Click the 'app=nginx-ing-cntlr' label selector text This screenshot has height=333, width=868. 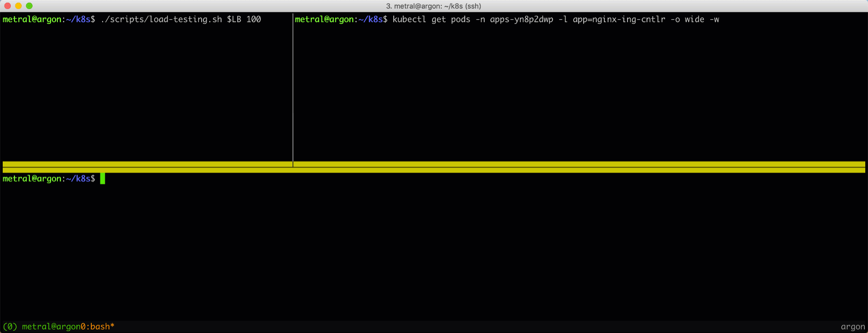tap(619, 19)
